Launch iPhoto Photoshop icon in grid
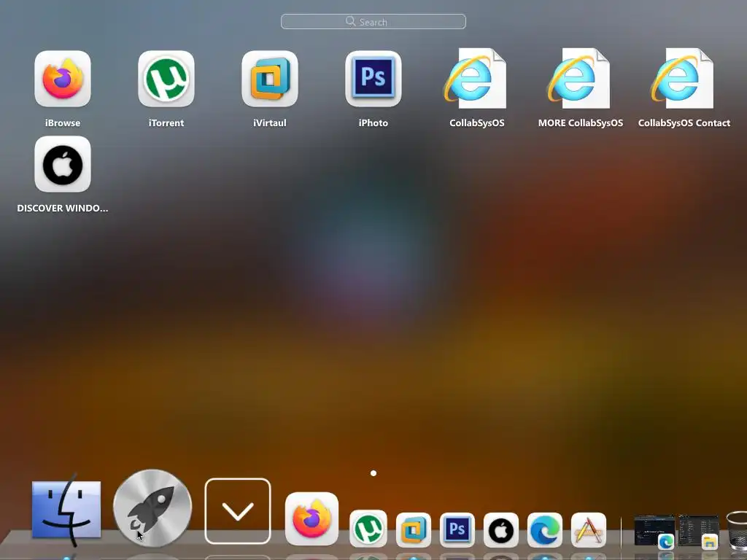 (373, 79)
